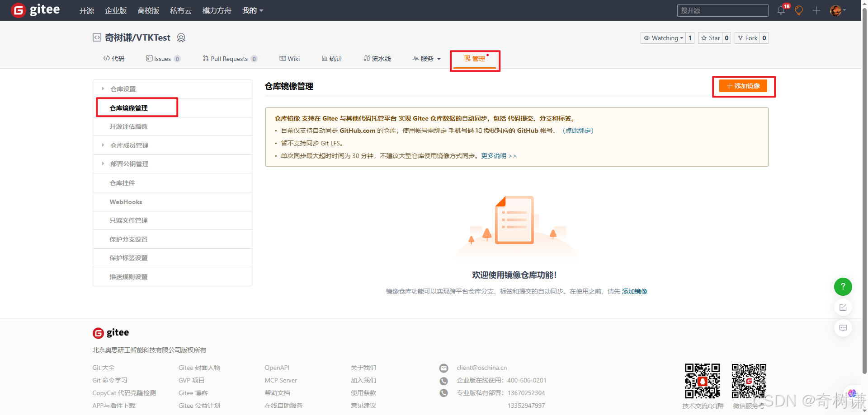The image size is (868, 415).
Task: Click the orange 添加镜像 button
Action: click(x=743, y=86)
